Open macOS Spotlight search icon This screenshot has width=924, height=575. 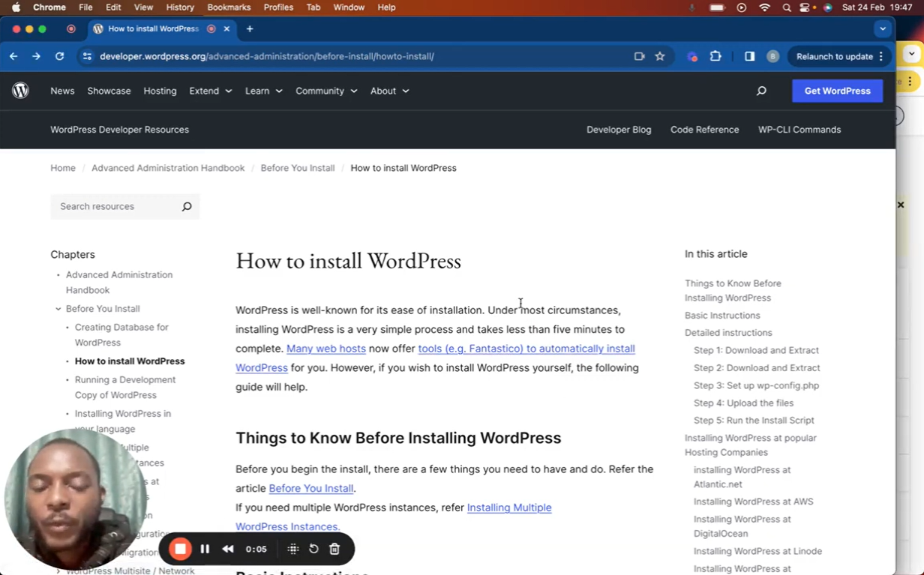(787, 7)
